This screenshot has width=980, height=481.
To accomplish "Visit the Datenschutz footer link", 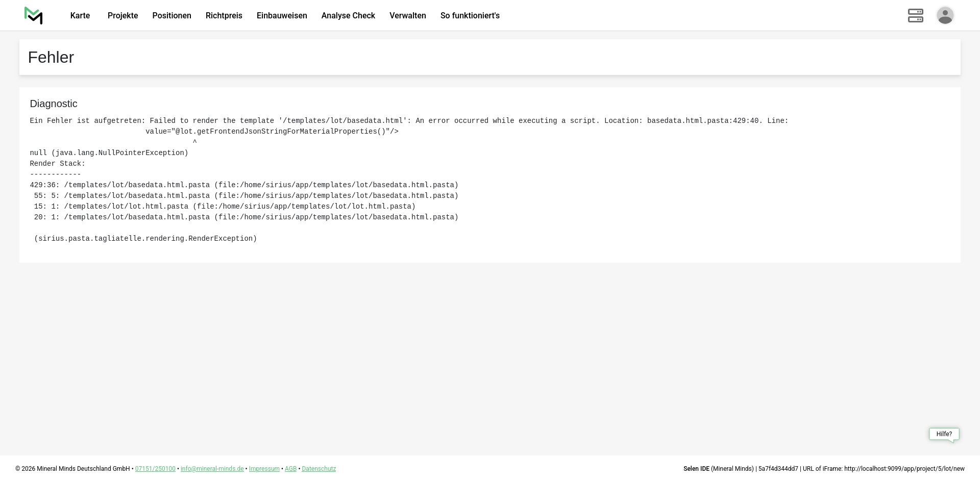I will (x=318, y=469).
